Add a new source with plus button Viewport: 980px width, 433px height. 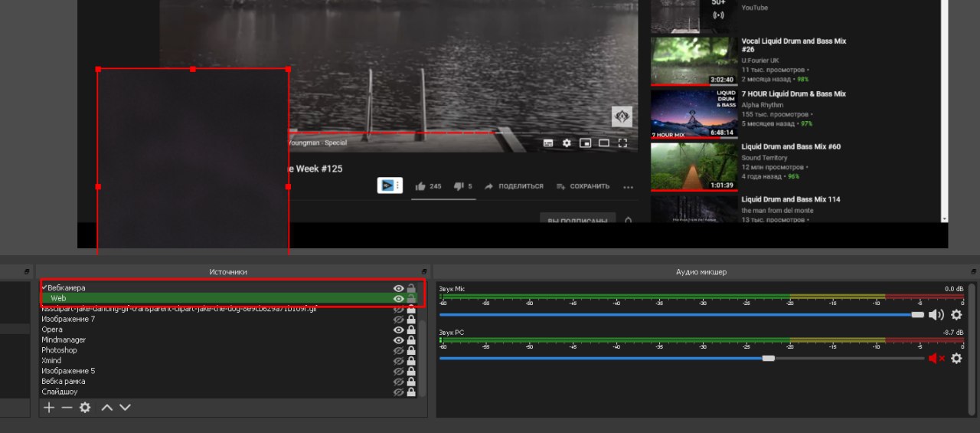[x=49, y=408]
